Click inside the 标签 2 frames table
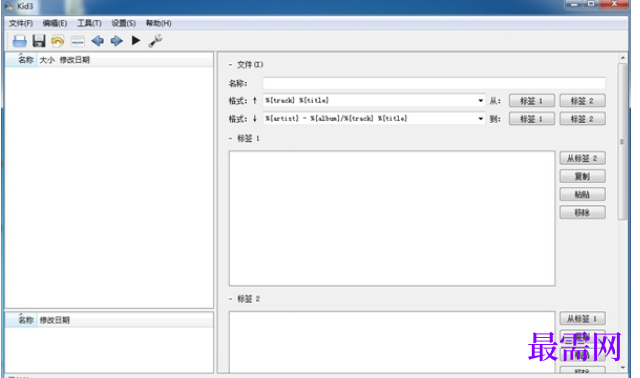Screen dimensions: 640x378 pyautogui.click(x=392, y=342)
